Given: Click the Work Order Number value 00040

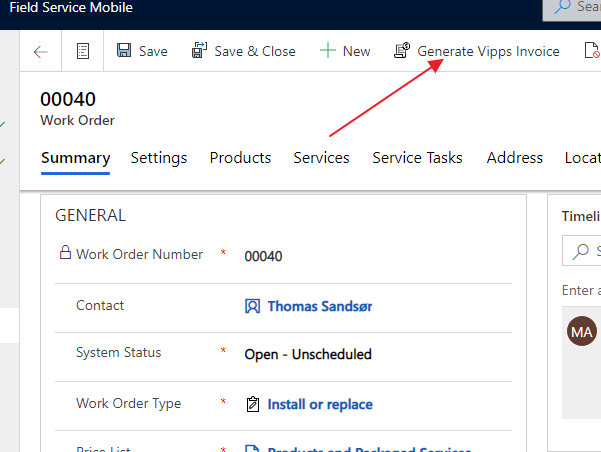Looking at the screenshot, I should click(x=263, y=256).
